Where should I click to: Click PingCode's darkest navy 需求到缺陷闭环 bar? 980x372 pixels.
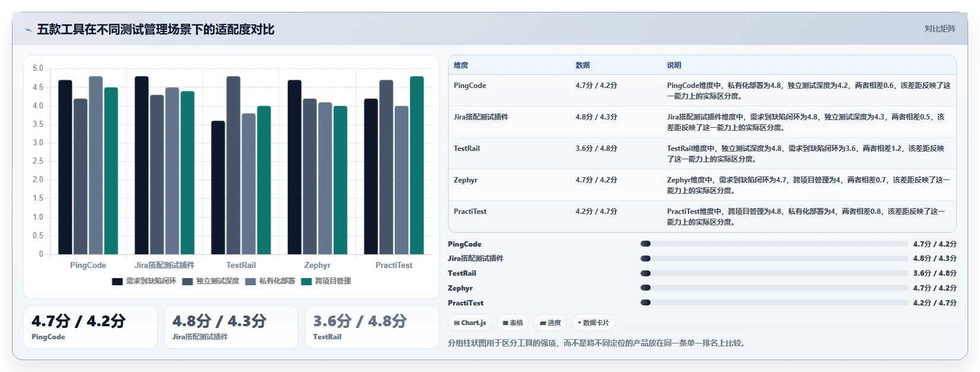tap(65, 168)
